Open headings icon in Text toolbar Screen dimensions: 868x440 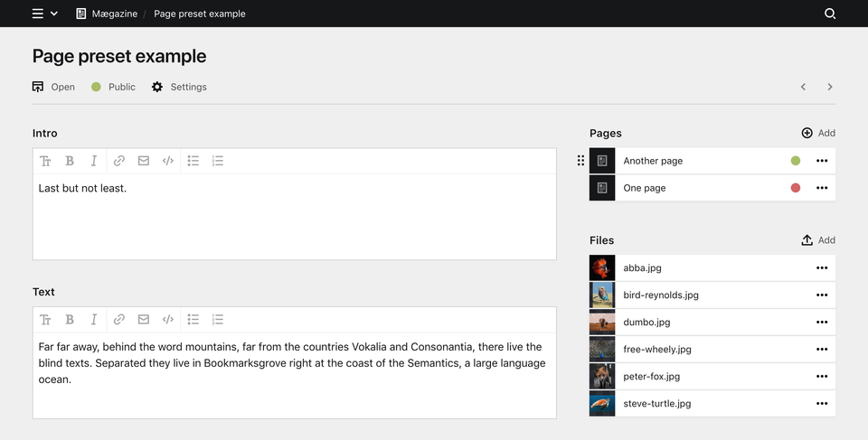45,319
